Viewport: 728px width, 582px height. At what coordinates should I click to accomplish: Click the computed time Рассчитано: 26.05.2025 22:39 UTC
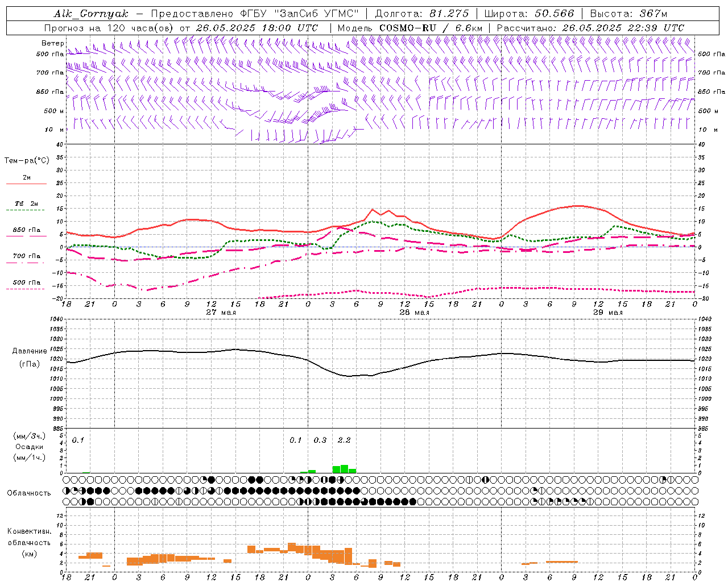[590, 27]
